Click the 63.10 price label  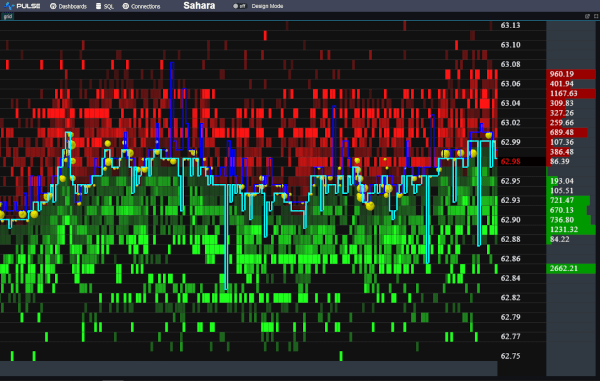(510, 45)
